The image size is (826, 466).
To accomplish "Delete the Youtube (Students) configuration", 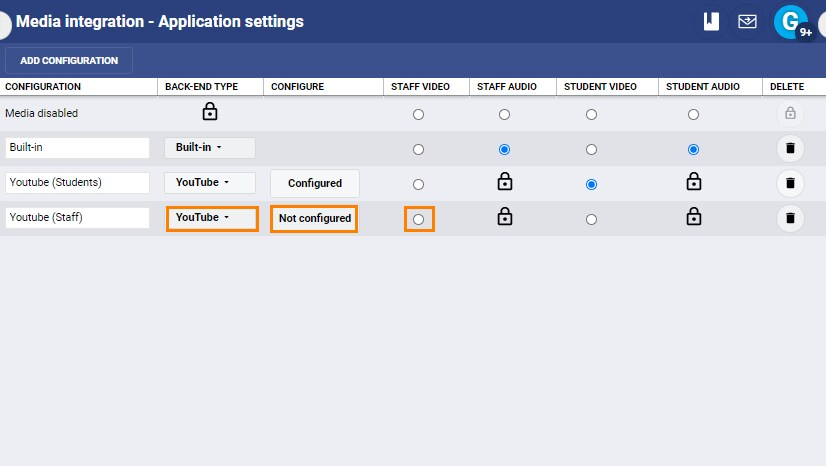I will (790, 183).
